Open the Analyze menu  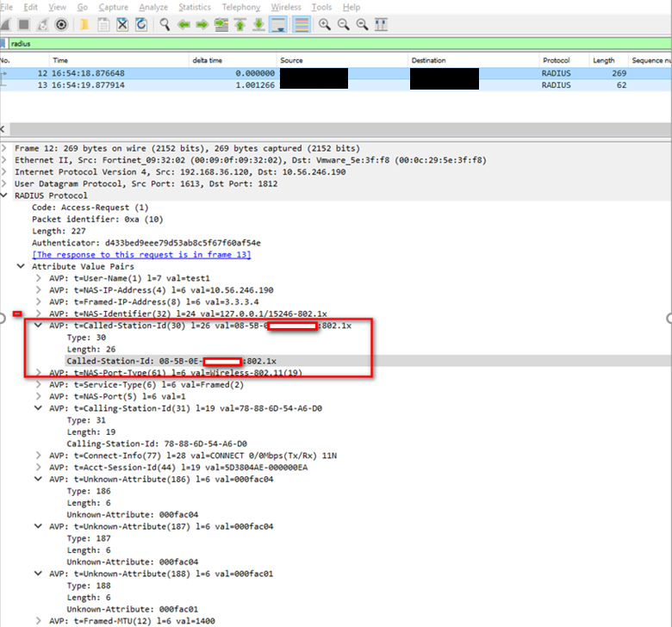tap(153, 7)
